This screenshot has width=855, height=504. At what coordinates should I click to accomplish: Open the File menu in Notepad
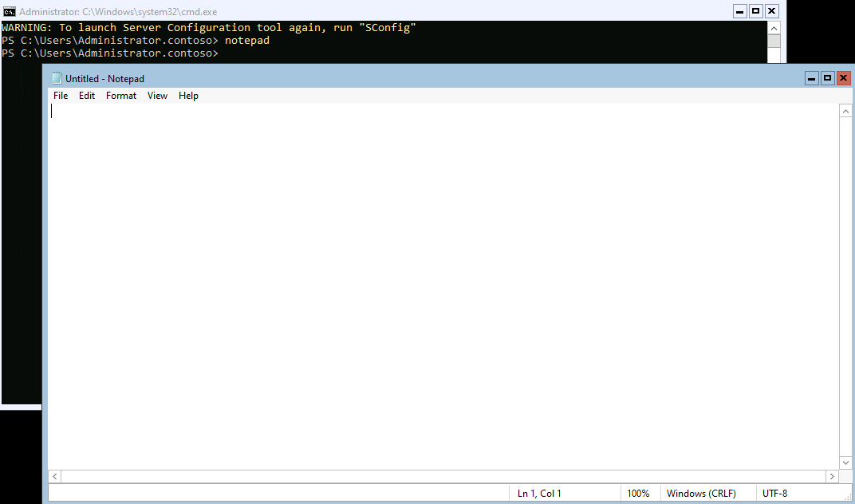pos(61,96)
